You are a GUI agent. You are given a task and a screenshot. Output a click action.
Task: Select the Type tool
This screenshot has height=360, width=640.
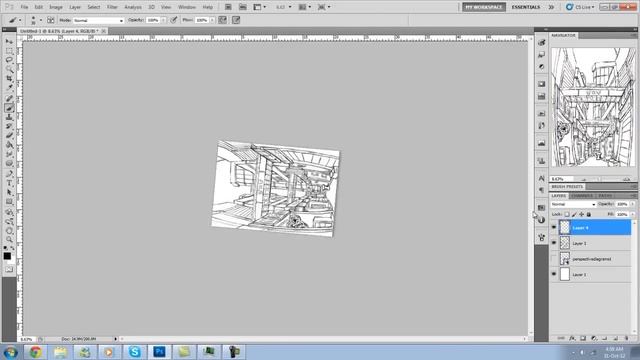pos(9,184)
